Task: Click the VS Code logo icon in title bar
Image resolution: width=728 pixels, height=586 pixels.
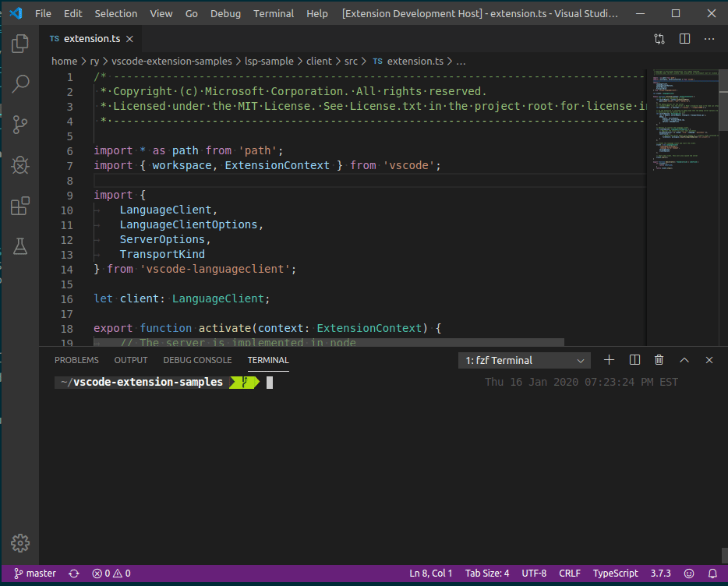Action: coord(16,13)
